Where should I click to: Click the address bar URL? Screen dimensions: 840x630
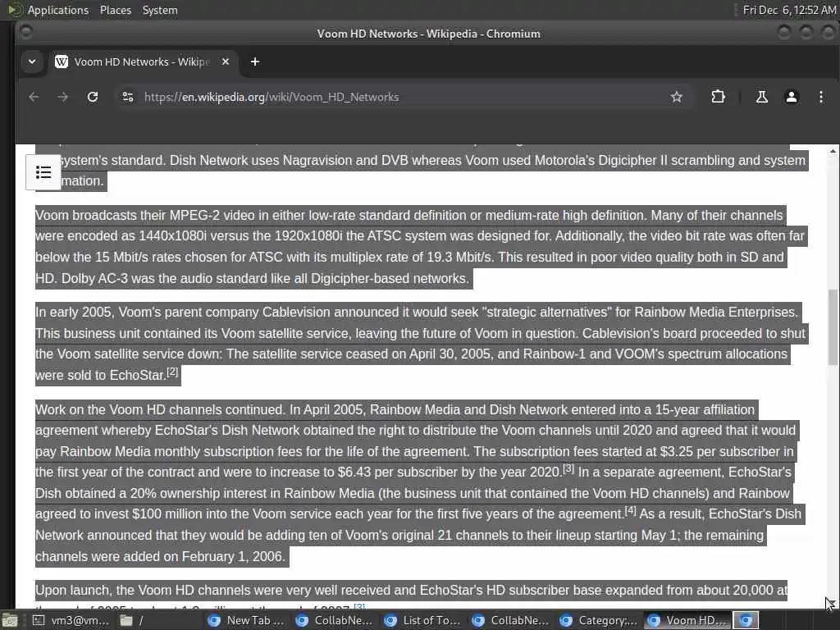[x=272, y=97]
